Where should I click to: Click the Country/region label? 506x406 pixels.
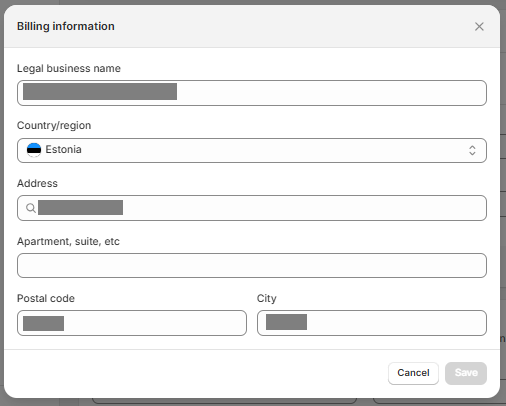54,126
